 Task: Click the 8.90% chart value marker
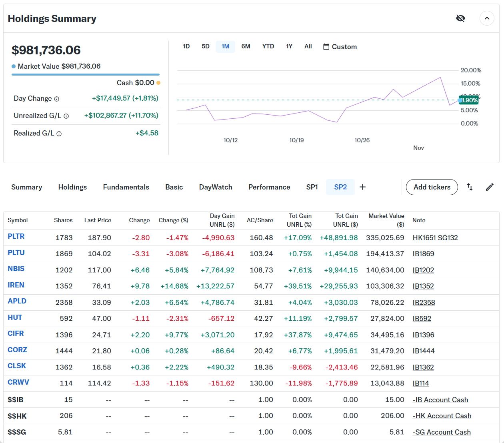(x=468, y=100)
